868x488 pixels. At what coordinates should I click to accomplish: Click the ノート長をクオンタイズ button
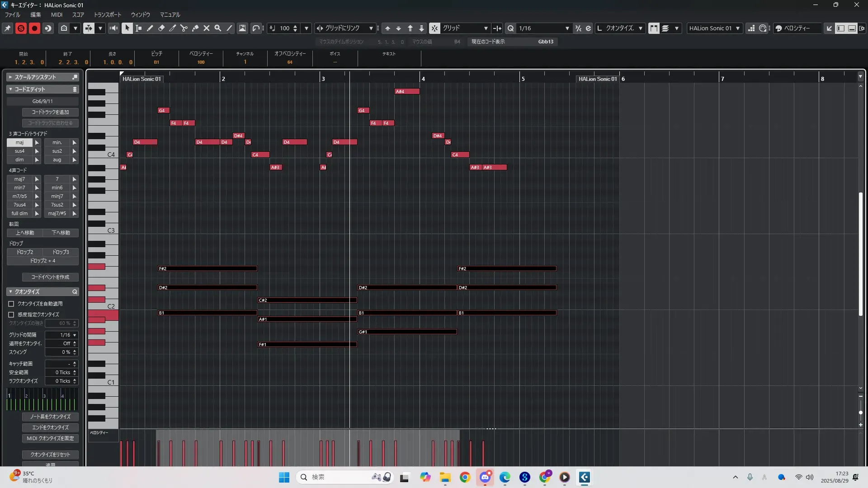point(50,417)
